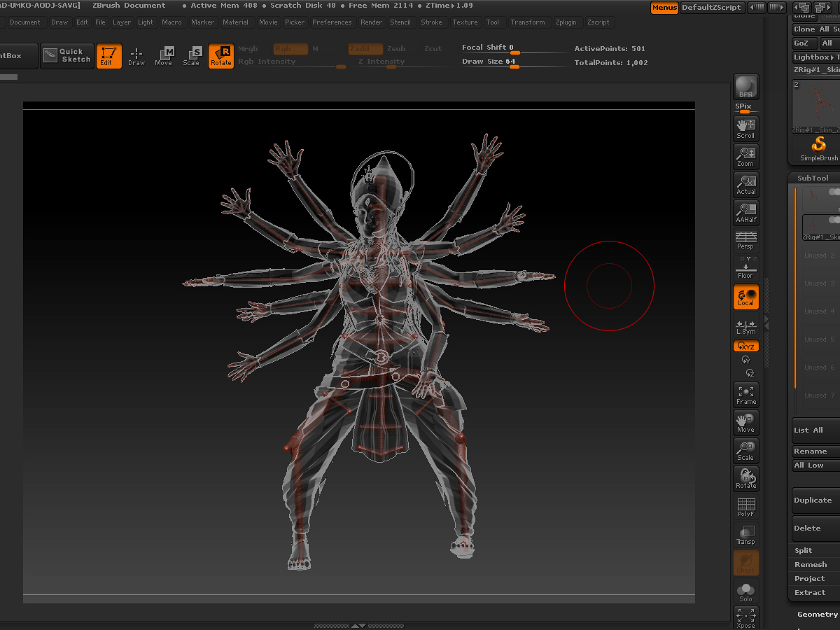
Task: Open the Preferences menu
Action: [332, 22]
